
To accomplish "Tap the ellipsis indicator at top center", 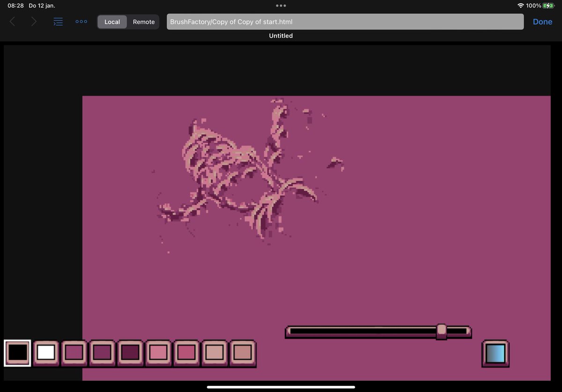I will pyautogui.click(x=281, y=5).
